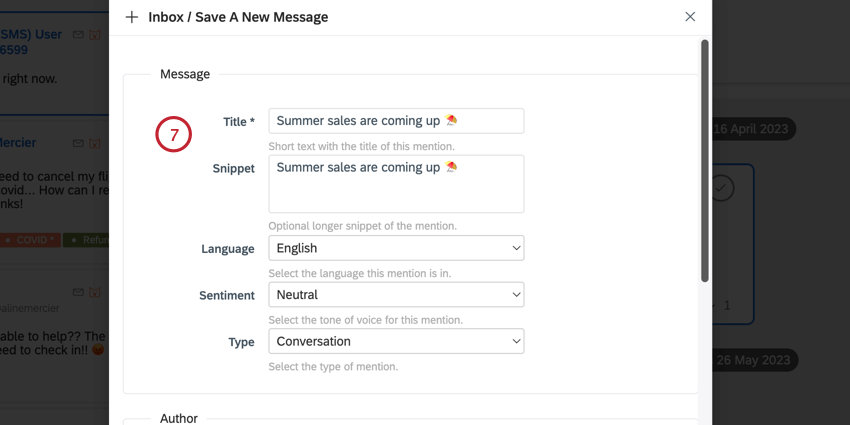Click cat icon above alinemercier handle

(95, 292)
